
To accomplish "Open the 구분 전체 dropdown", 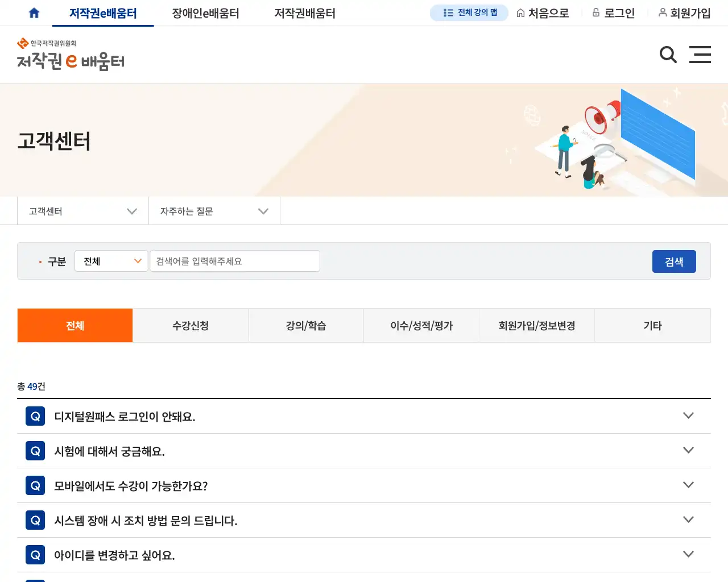I will (x=111, y=261).
